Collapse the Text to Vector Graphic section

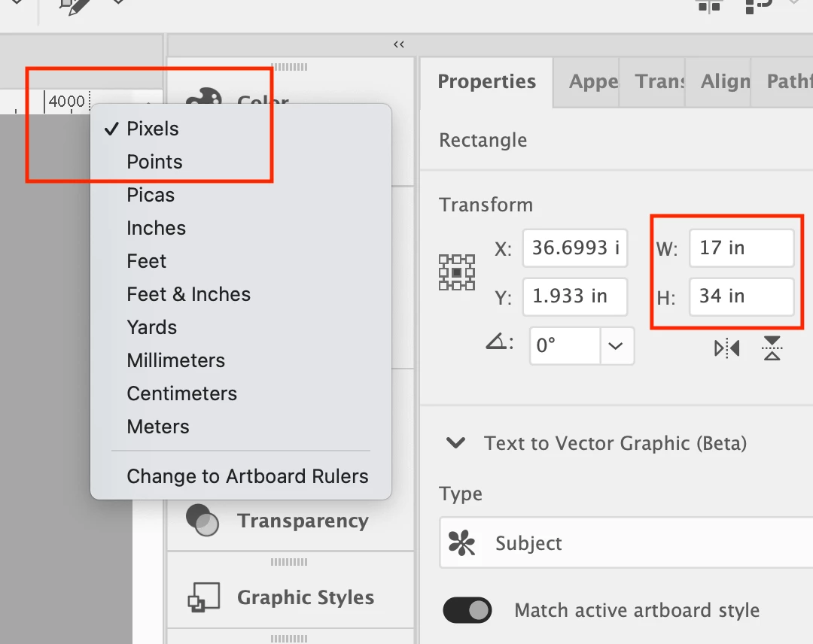coord(455,443)
